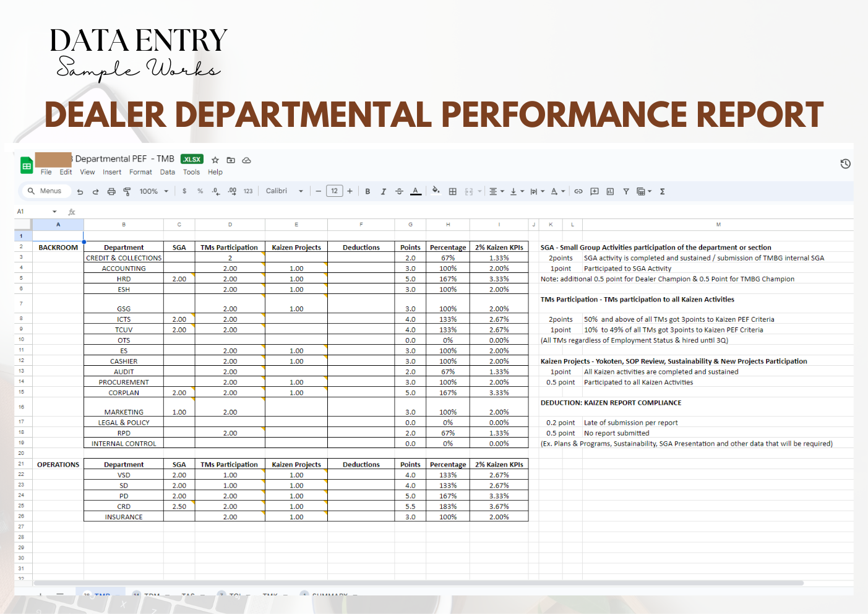The height and width of the screenshot is (614, 868).
Task: Select column M header
Action: tap(718, 224)
